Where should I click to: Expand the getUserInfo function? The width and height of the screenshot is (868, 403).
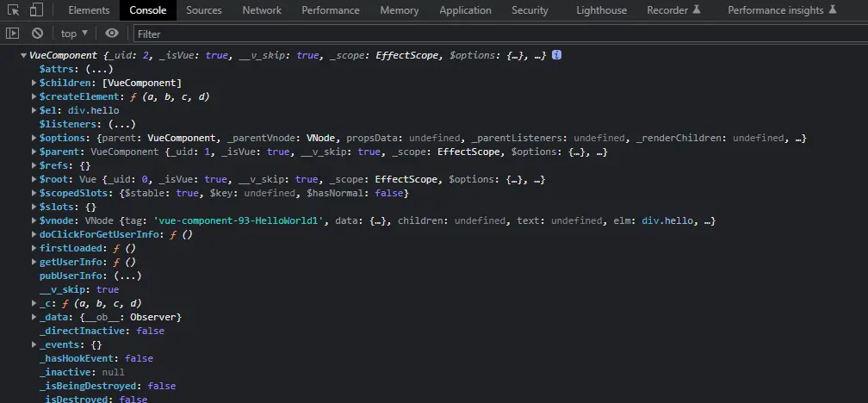(34, 262)
